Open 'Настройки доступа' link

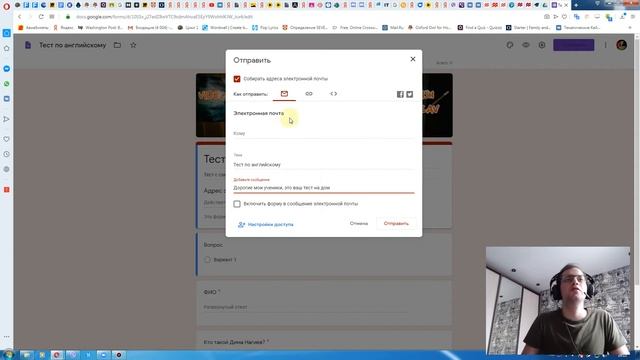pos(266,224)
